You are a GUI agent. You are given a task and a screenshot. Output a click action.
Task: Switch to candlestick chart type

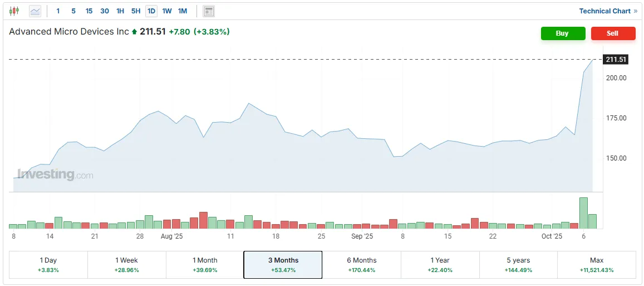(15, 11)
